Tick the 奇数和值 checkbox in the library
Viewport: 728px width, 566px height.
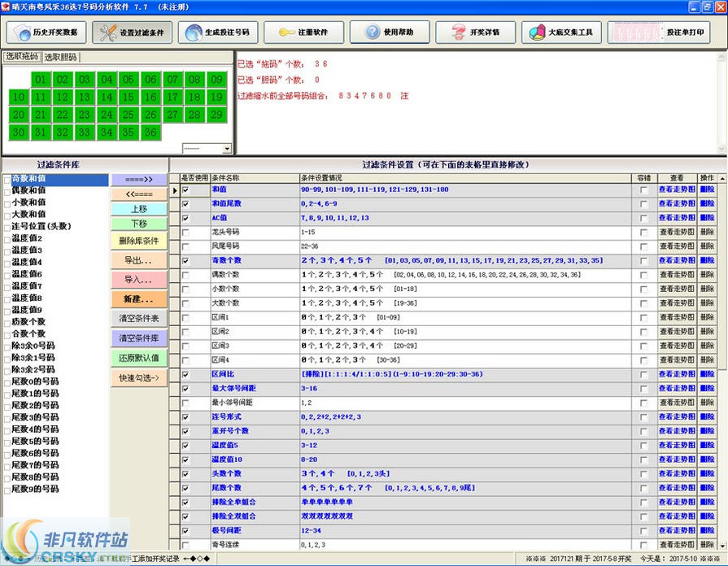point(7,180)
